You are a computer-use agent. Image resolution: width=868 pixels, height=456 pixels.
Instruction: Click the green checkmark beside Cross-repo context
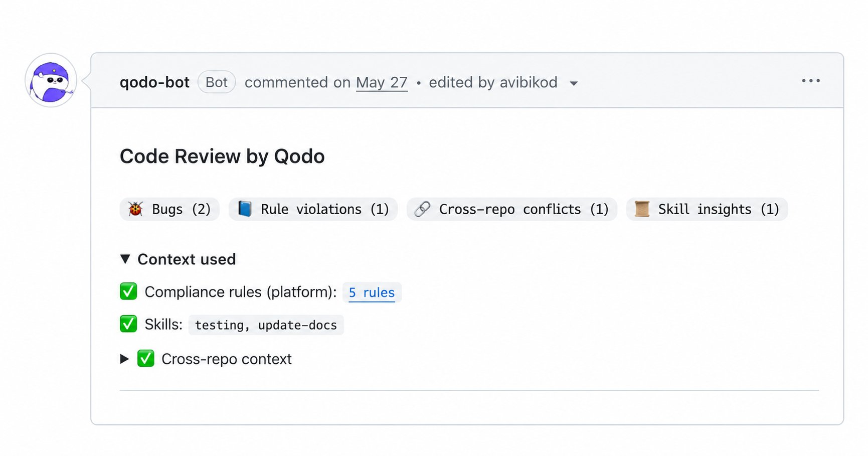click(x=146, y=359)
